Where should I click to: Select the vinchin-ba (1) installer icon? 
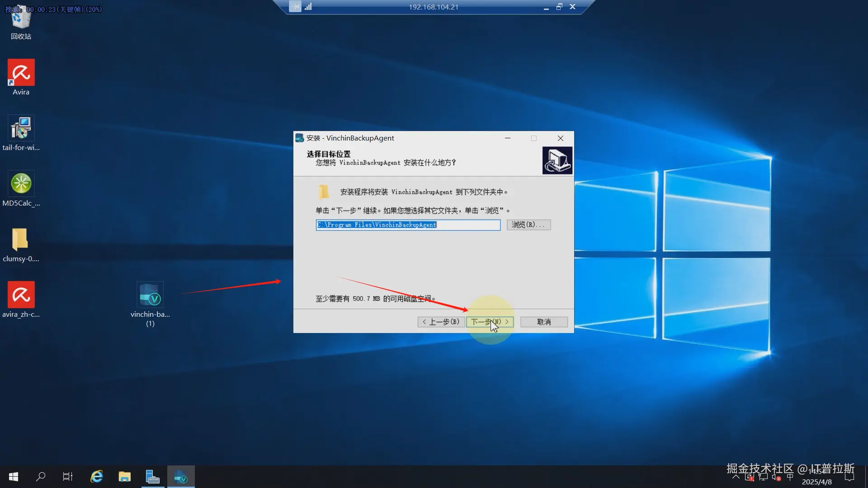pos(150,296)
